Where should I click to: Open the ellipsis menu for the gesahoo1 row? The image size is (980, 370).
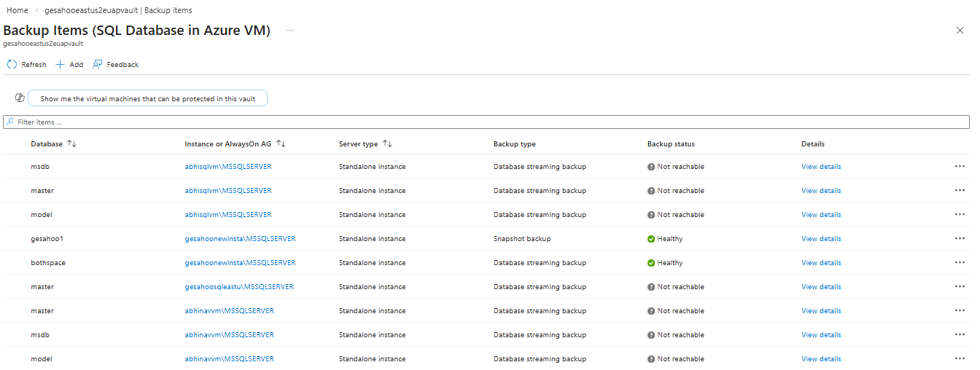click(960, 239)
